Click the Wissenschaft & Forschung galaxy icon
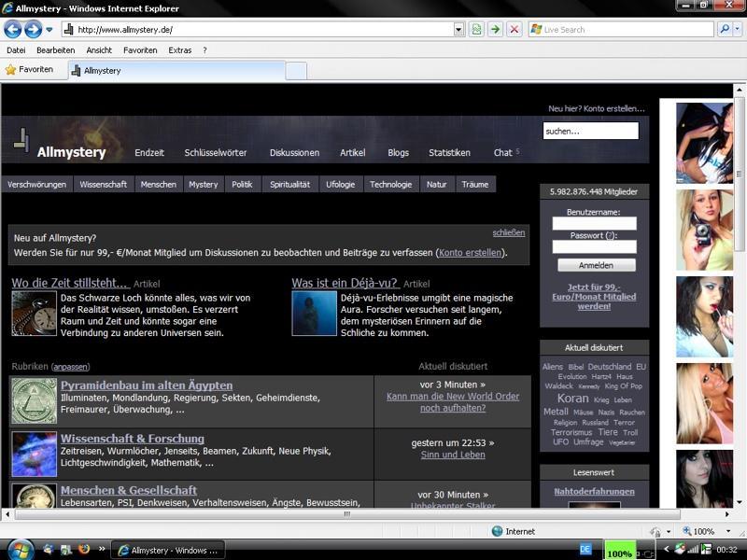 (x=35, y=455)
